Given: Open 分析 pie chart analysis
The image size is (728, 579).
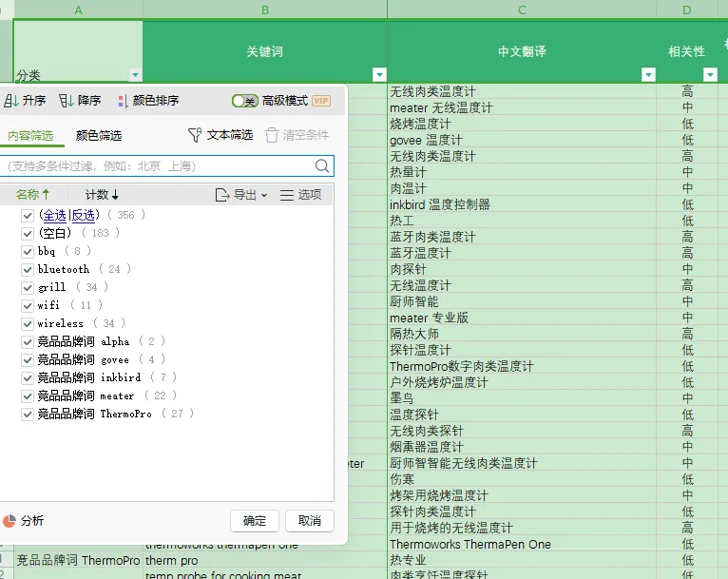Looking at the screenshot, I should [23, 520].
